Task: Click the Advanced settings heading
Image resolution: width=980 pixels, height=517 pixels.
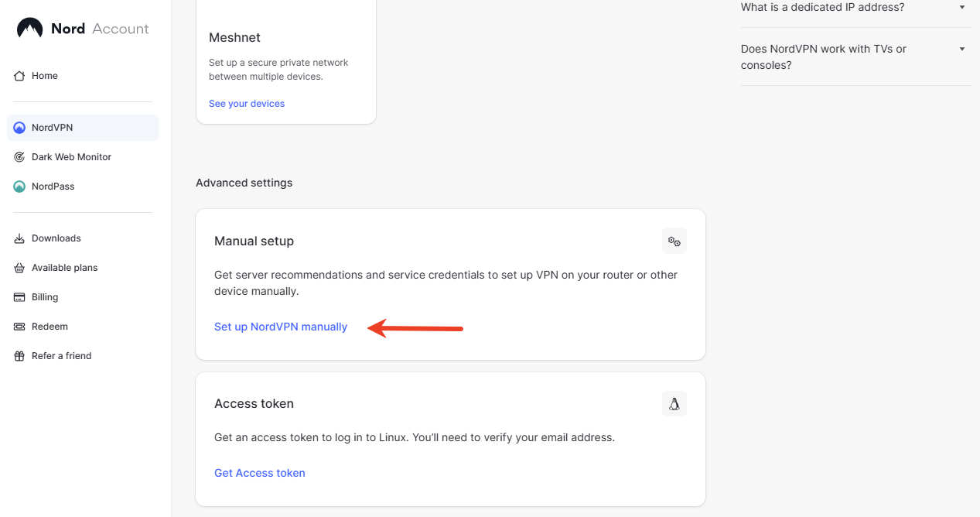Action: click(244, 183)
